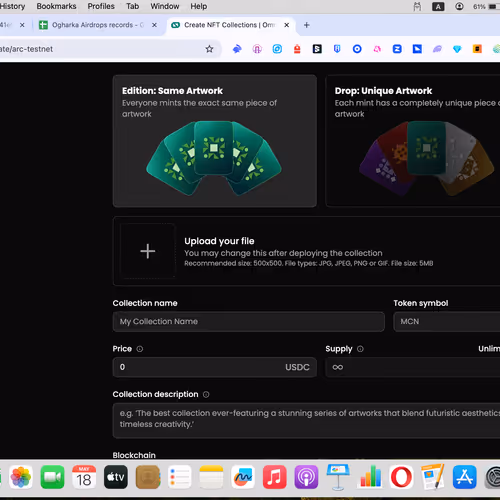500x500 pixels.
Task: Open the Price info tooltip icon
Action: (x=140, y=349)
